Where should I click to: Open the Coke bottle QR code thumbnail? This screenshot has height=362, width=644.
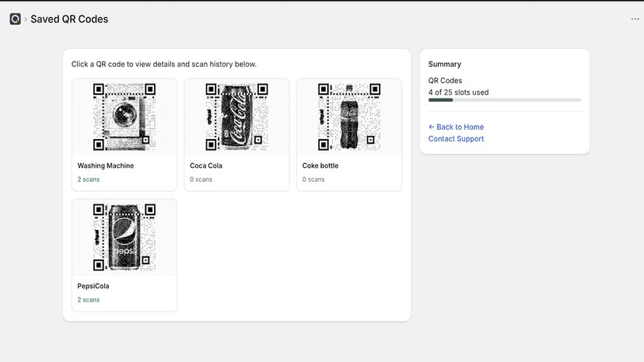349,117
